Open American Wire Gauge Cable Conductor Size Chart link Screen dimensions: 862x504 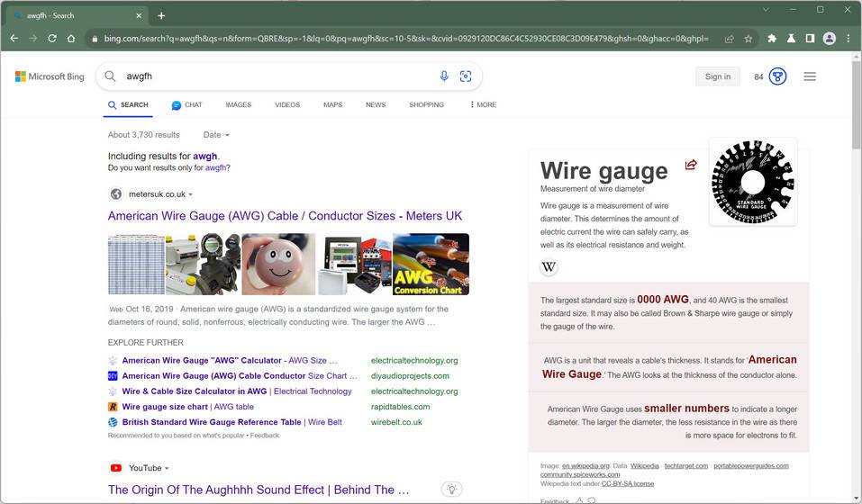coord(239,375)
